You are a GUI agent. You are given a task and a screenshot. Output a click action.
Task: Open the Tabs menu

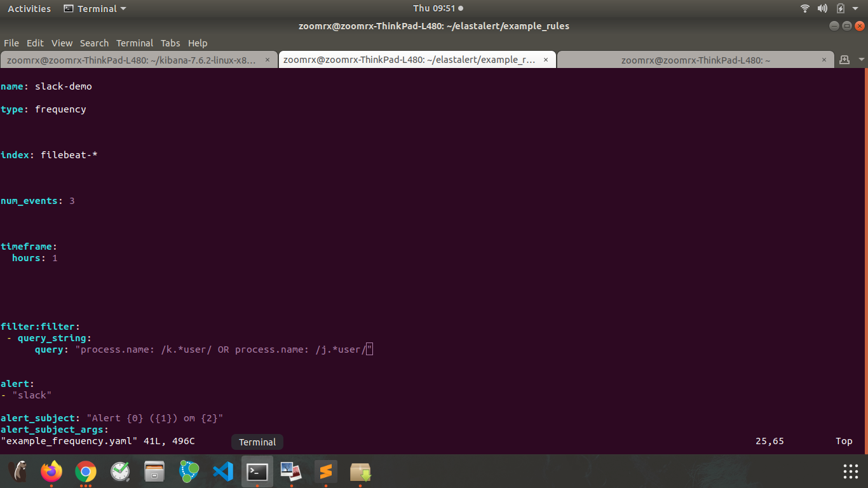[x=170, y=43]
